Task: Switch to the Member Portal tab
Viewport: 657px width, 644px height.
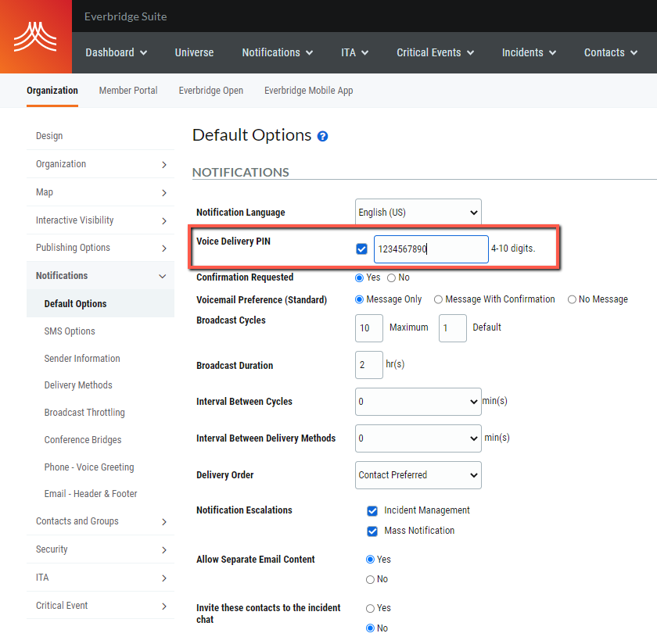Action: [128, 90]
